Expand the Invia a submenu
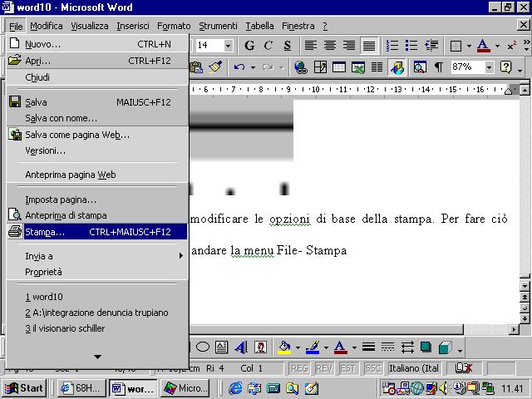 click(97, 256)
